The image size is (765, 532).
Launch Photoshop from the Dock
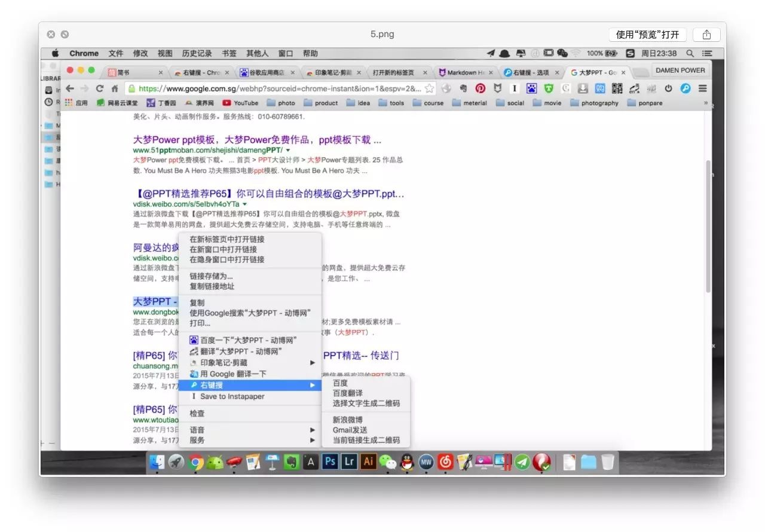click(x=330, y=461)
